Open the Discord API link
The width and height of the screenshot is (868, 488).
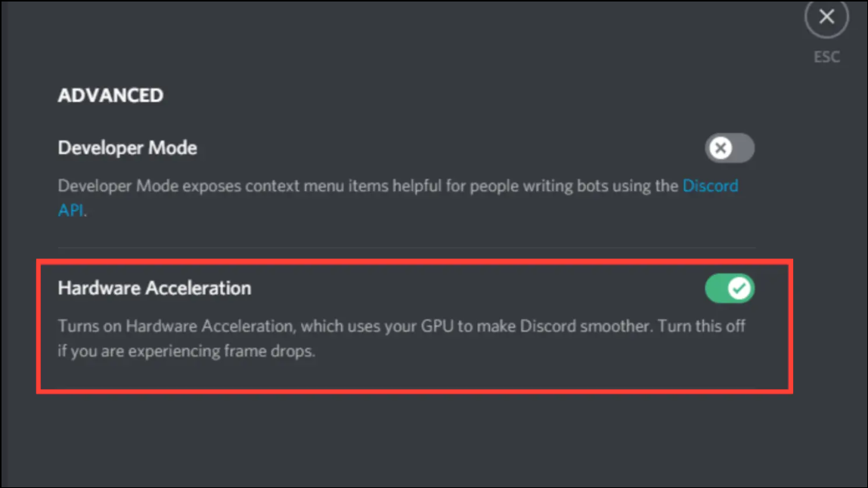pyautogui.click(x=710, y=186)
